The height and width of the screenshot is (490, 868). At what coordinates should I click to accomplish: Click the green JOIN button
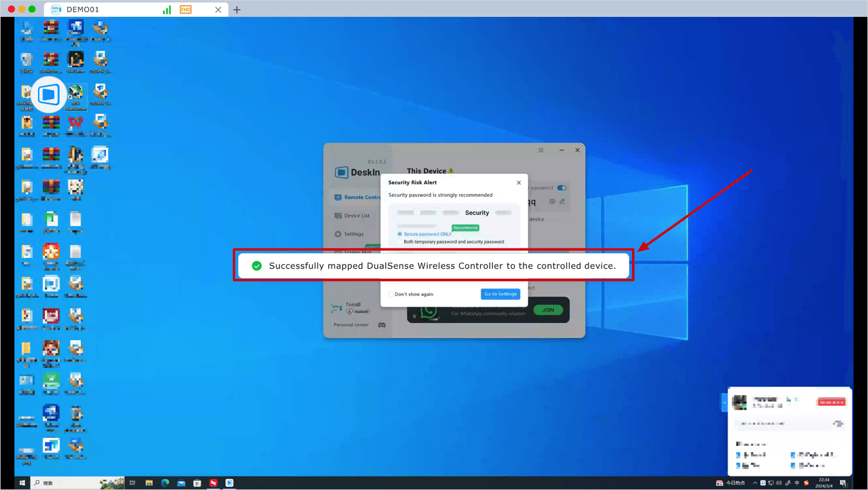(x=548, y=310)
